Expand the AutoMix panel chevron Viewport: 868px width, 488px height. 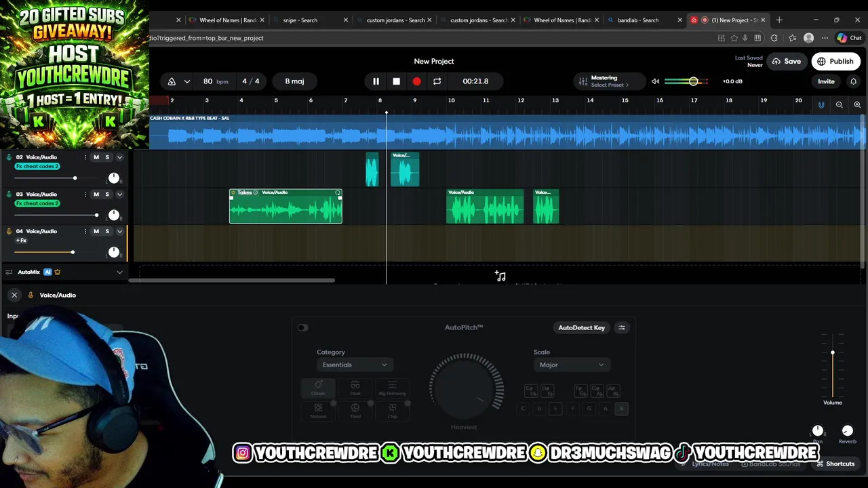click(119, 272)
